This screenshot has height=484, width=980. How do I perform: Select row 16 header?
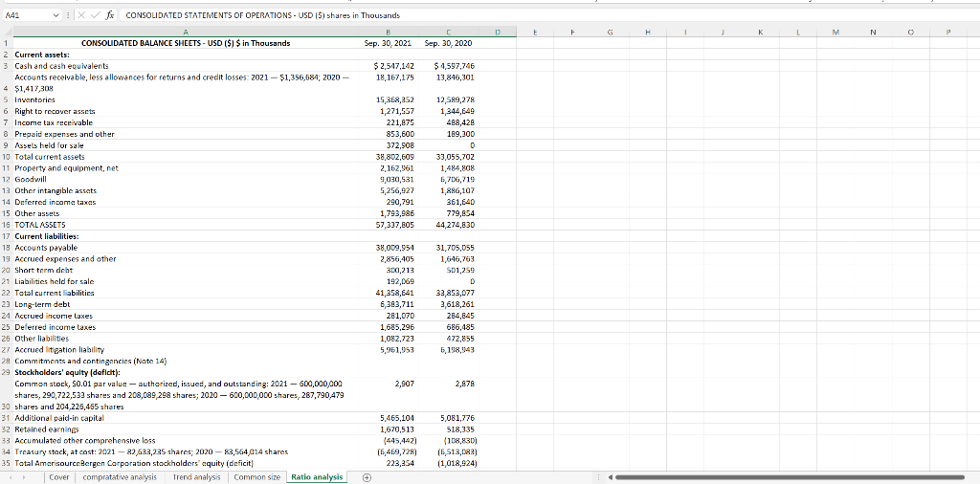(x=6, y=225)
